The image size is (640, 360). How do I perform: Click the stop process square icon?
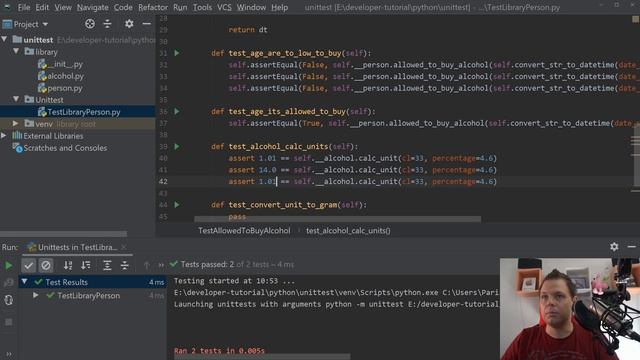click(9, 322)
